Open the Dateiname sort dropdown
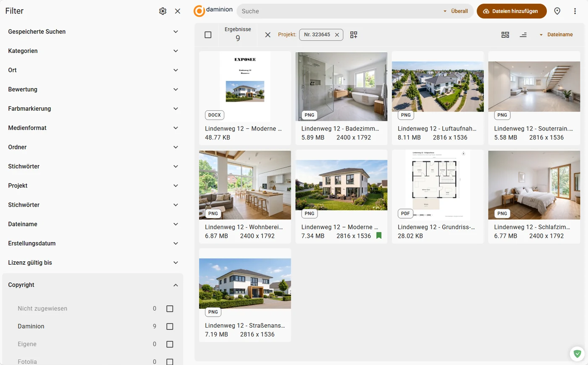Image resolution: width=588 pixels, height=365 pixels. pos(556,35)
